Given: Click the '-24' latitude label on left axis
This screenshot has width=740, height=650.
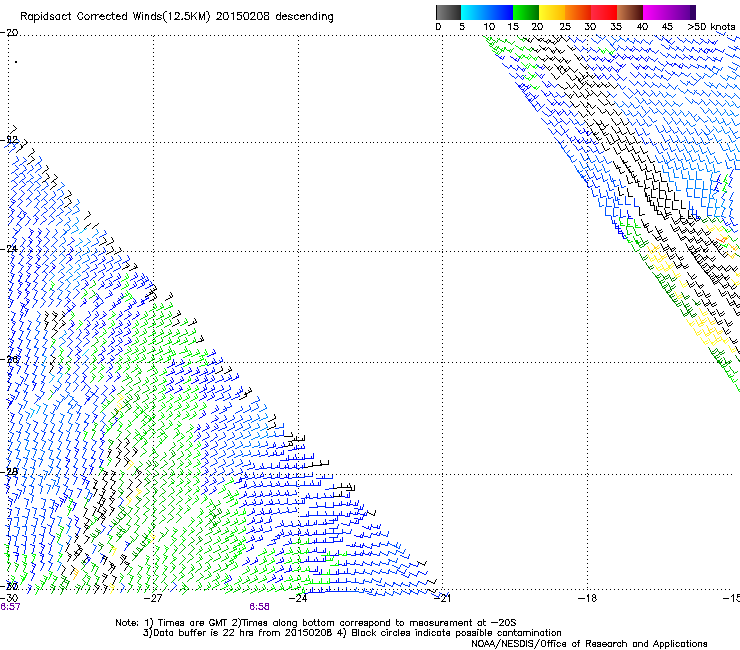Looking at the screenshot, I should point(9,249).
